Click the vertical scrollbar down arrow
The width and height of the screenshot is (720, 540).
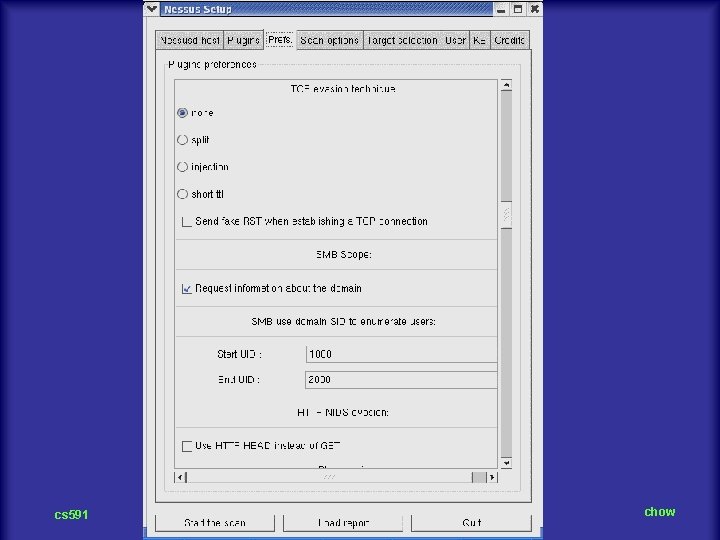click(x=506, y=463)
